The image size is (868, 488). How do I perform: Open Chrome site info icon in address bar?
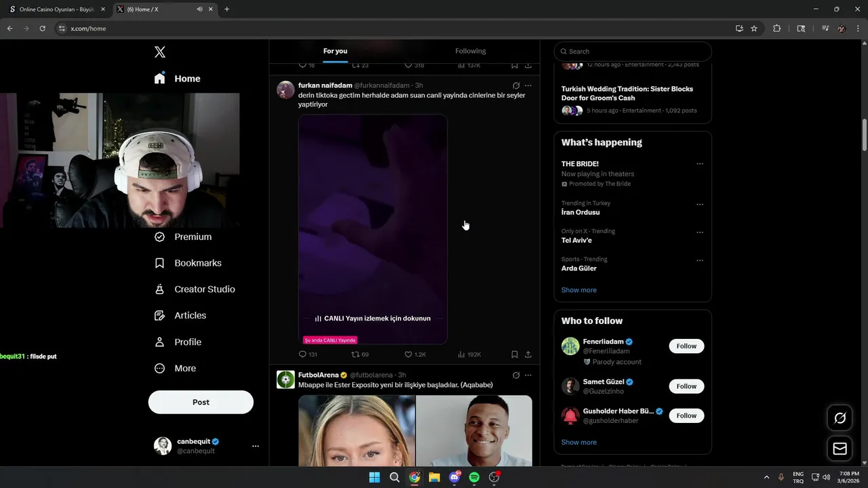tap(62, 28)
